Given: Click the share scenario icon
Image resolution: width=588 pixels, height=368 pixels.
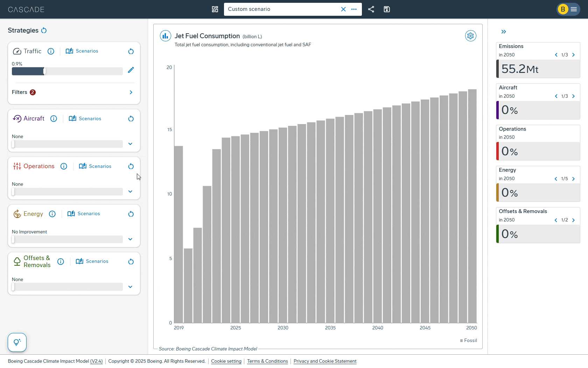Looking at the screenshot, I should click(x=371, y=9).
